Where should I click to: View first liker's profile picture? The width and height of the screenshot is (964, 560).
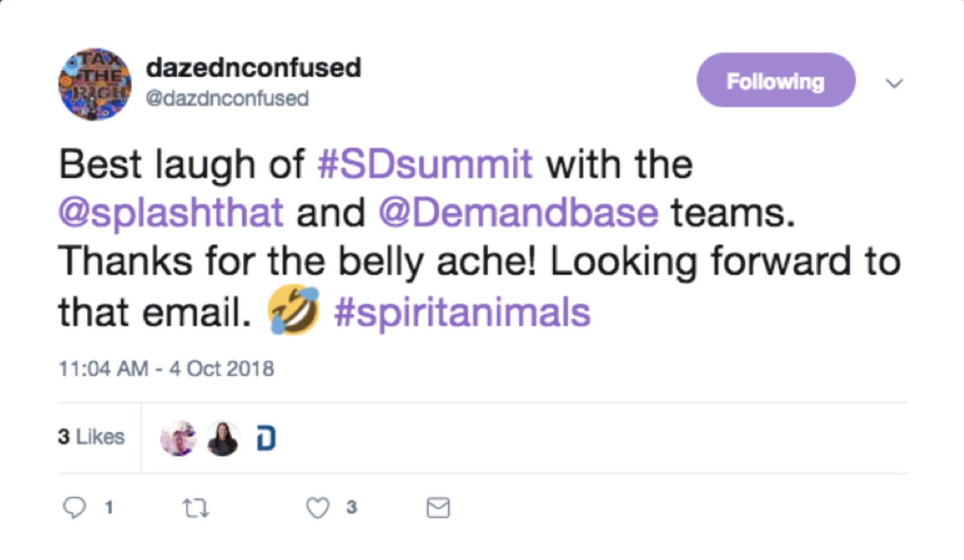[x=178, y=438]
